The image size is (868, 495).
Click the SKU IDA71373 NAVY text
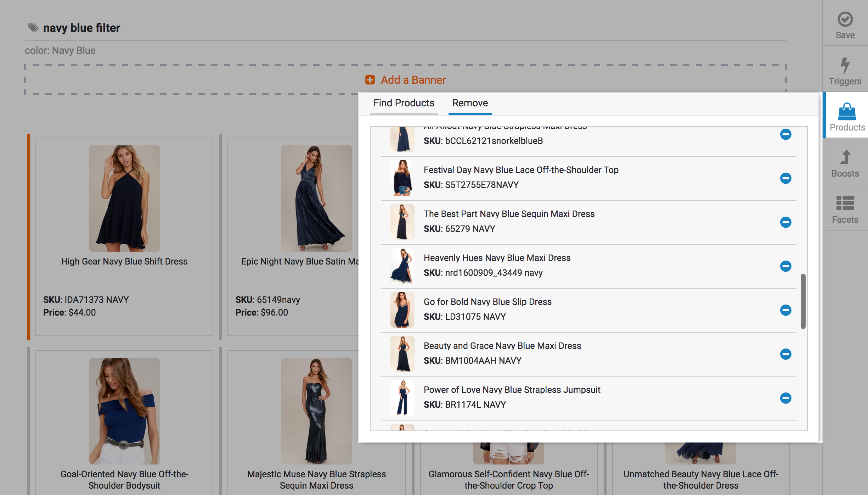tap(86, 300)
